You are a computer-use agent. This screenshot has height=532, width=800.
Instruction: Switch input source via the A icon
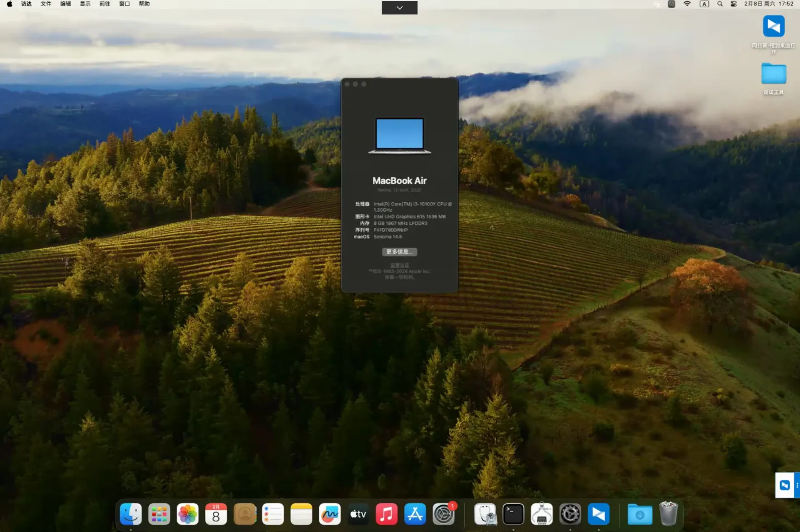click(x=704, y=4)
